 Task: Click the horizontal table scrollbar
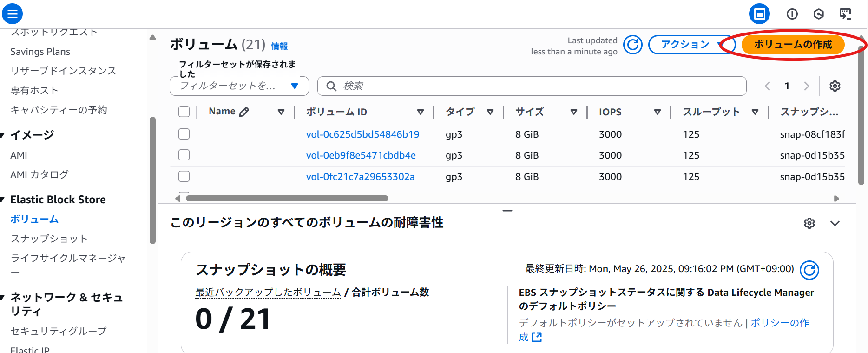(287, 199)
